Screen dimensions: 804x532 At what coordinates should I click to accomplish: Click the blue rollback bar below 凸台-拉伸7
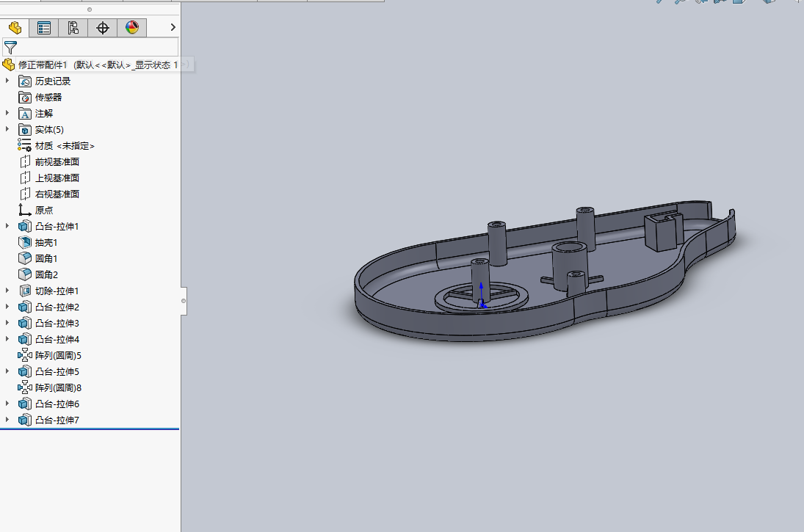(90, 429)
